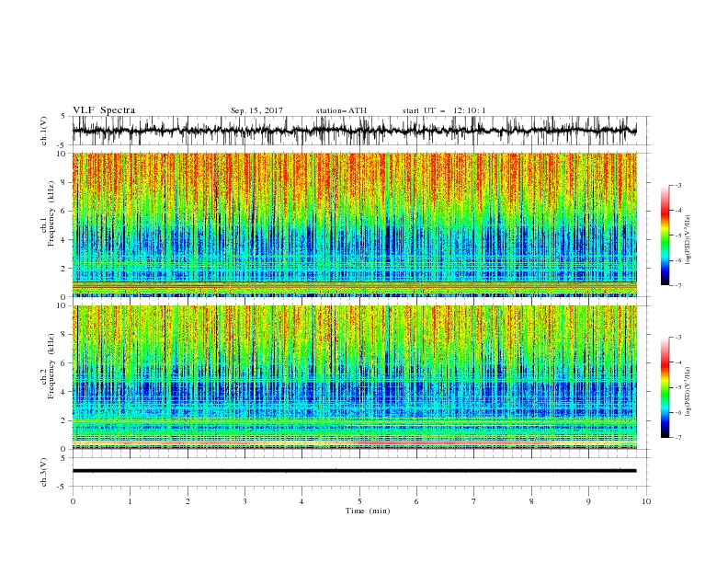This screenshot has height=563, width=728.
Task: Click the "-5" voltage tick of ch.1(V) axis
Action: pyautogui.click(x=63, y=145)
